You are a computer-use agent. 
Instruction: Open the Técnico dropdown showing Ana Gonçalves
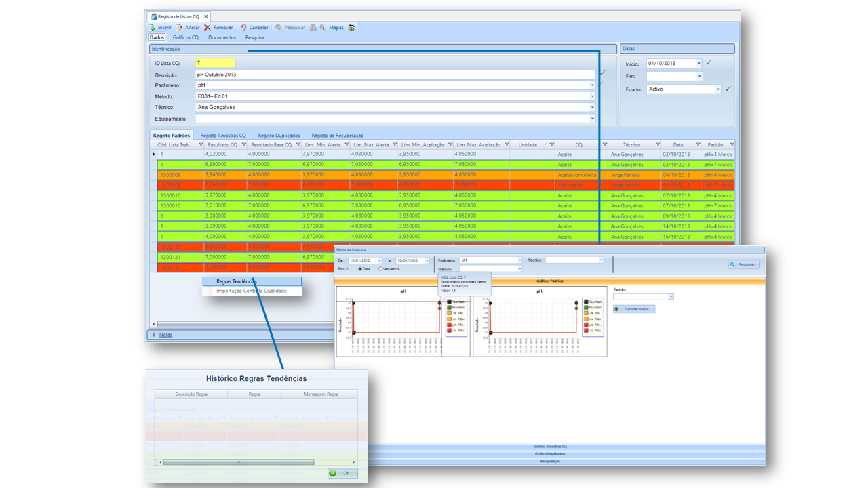(x=593, y=107)
